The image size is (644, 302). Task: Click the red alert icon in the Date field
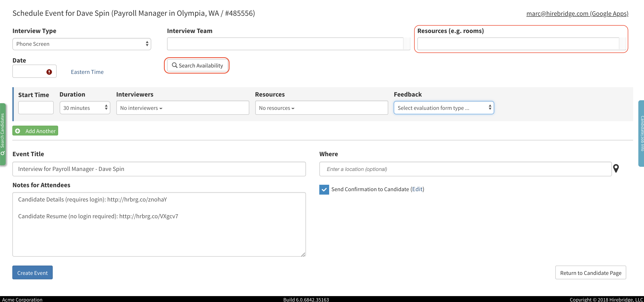pos(49,72)
